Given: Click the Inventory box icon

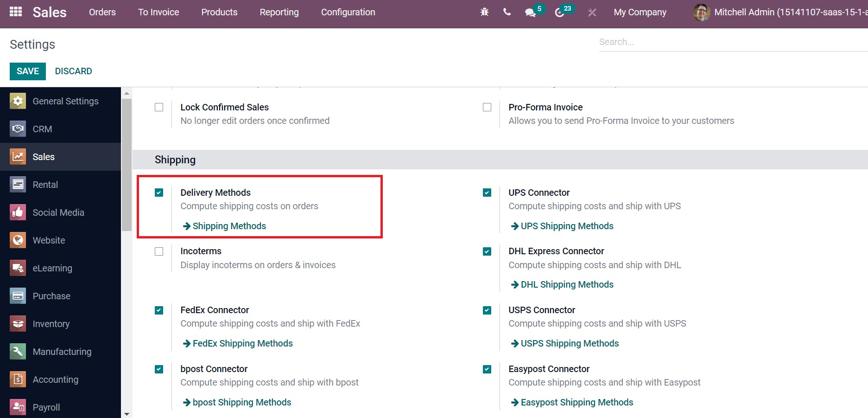Looking at the screenshot, I should [18, 324].
